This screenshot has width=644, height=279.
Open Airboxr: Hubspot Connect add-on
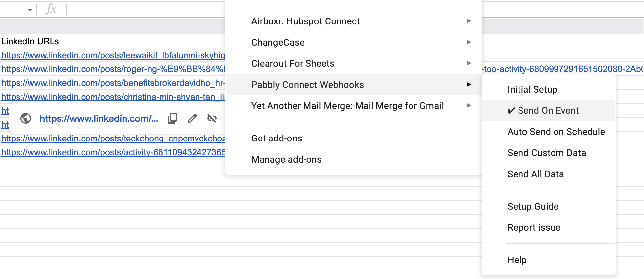pyautogui.click(x=353, y=21)
